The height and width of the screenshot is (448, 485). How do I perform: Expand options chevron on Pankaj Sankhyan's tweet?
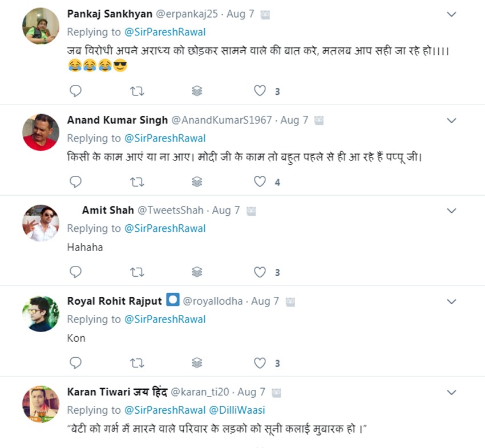click(x=451, y=14)
